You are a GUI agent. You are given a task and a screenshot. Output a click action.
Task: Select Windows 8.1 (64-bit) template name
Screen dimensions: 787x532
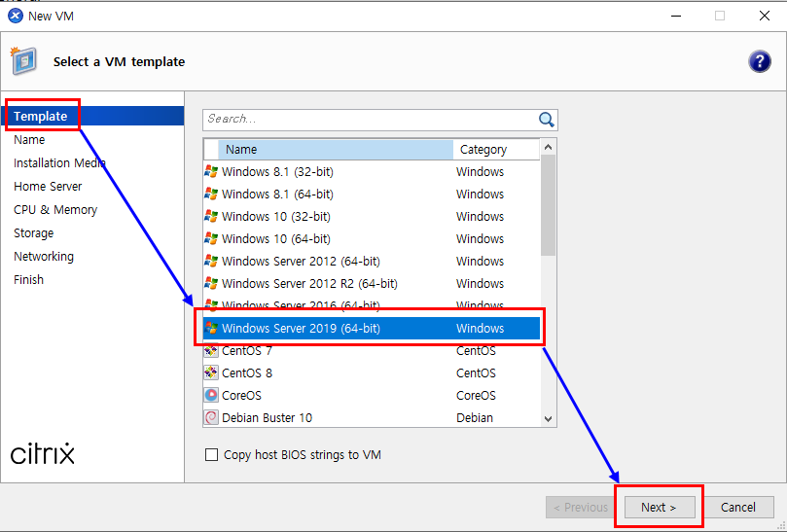click(277, 195)
